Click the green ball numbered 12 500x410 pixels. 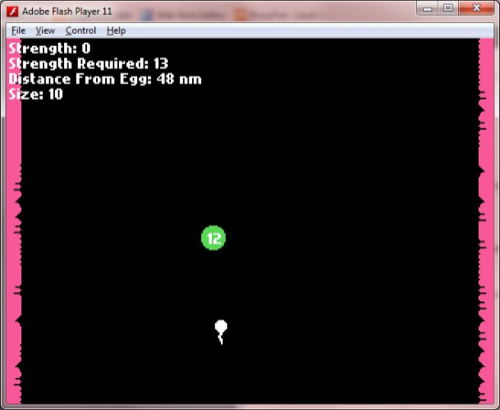214,238
